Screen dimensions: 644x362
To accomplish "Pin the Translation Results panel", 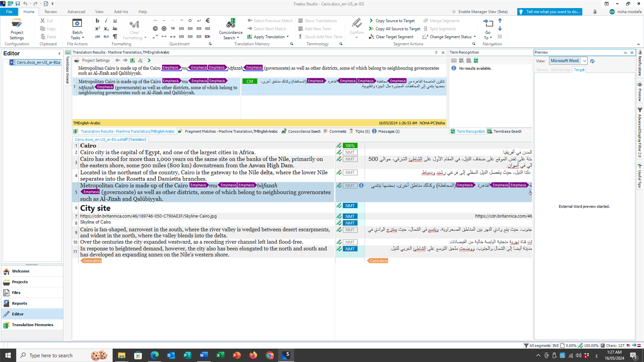I will click(436, 53).
